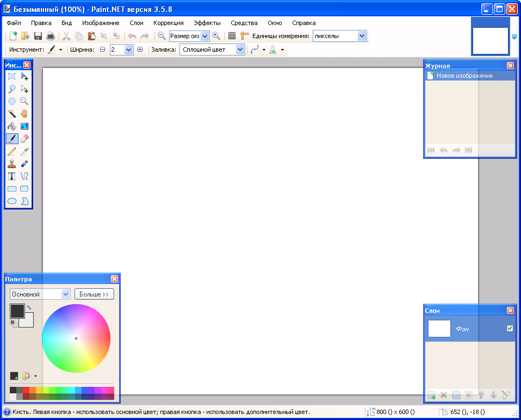Open the Единицы измерения units dropdown
Screen dimensions: 521x420
pyautogui.click(x=362, y=36)
